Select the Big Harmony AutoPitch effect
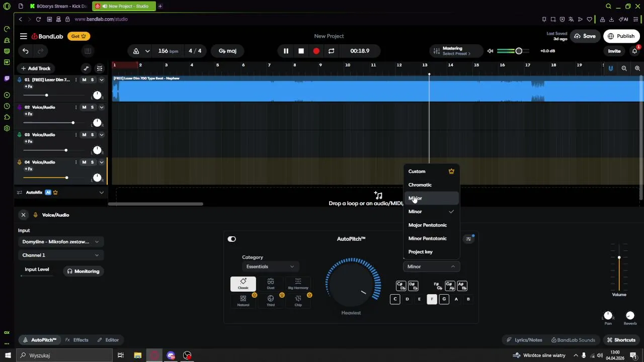 coord(298,284)
